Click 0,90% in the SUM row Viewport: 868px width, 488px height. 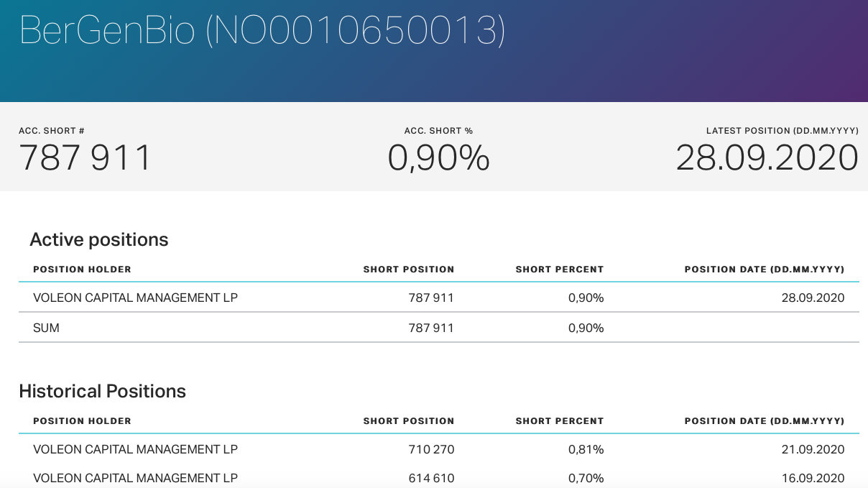[x=586, y=328]
